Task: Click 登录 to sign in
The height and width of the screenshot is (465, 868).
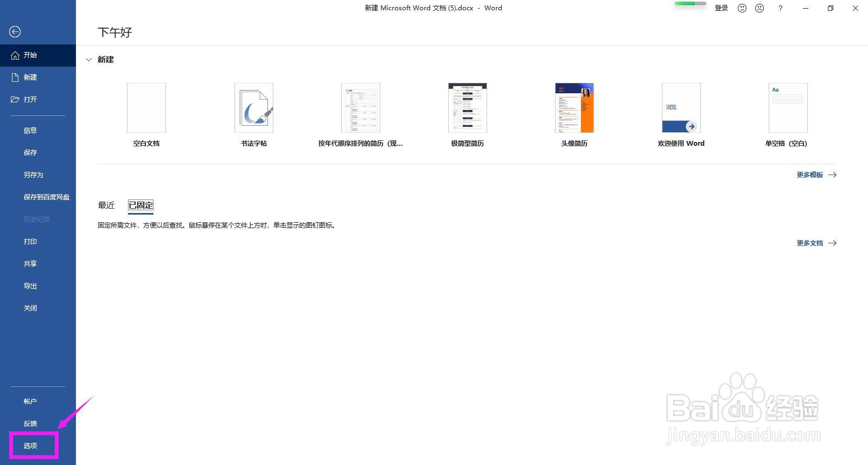Action: coord(722,8)
